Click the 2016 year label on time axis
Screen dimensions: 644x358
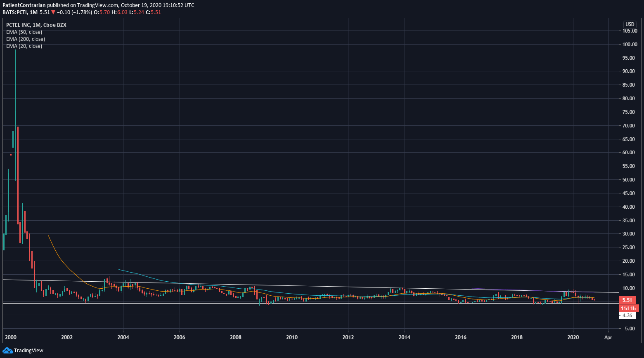point(461,337)
